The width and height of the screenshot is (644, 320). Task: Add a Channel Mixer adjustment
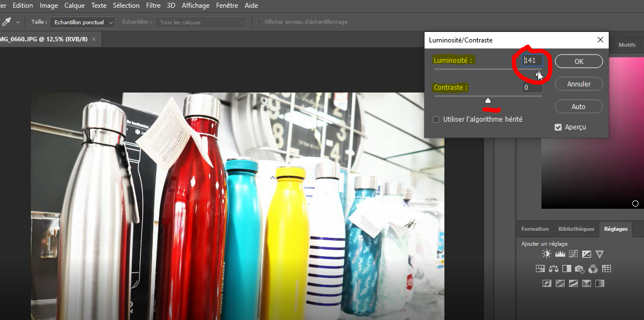pos(593,269)
